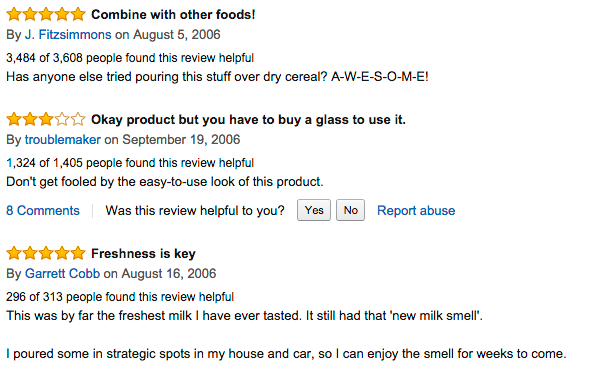Click fifth empty star of troublemaker's rating
This screenshot has height=376, width=590.
(x=78, y=119)
